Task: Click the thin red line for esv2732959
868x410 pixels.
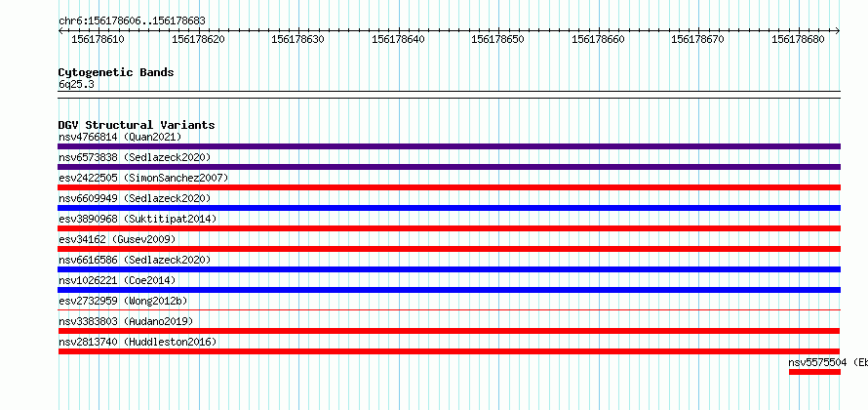Action: tap(449, 310)
